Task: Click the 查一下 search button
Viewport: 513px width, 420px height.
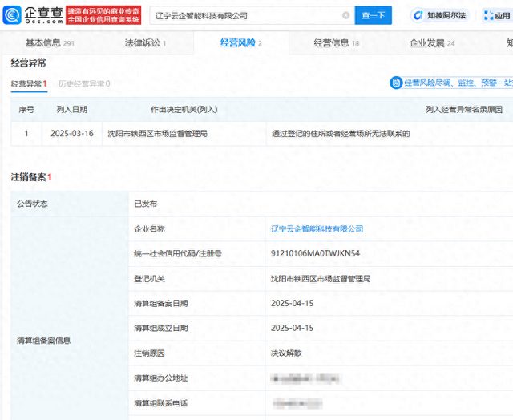Action: pyautogui.click(x=374, y=15)
